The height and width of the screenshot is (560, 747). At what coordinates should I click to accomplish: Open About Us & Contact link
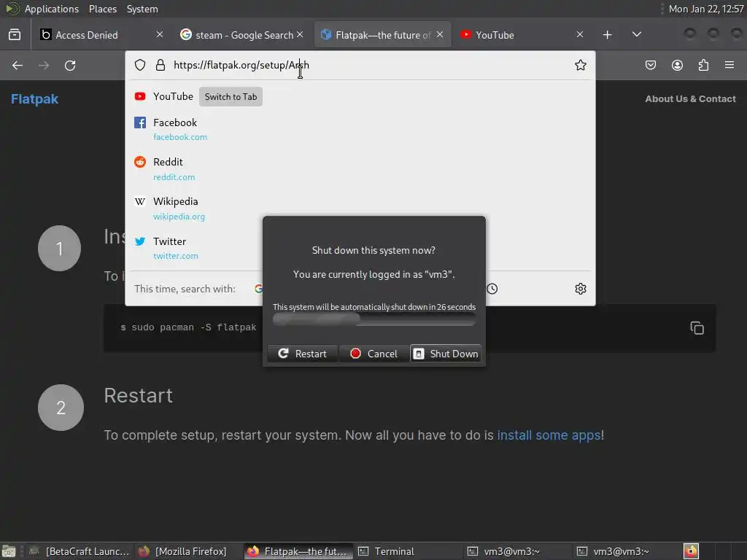690,99
